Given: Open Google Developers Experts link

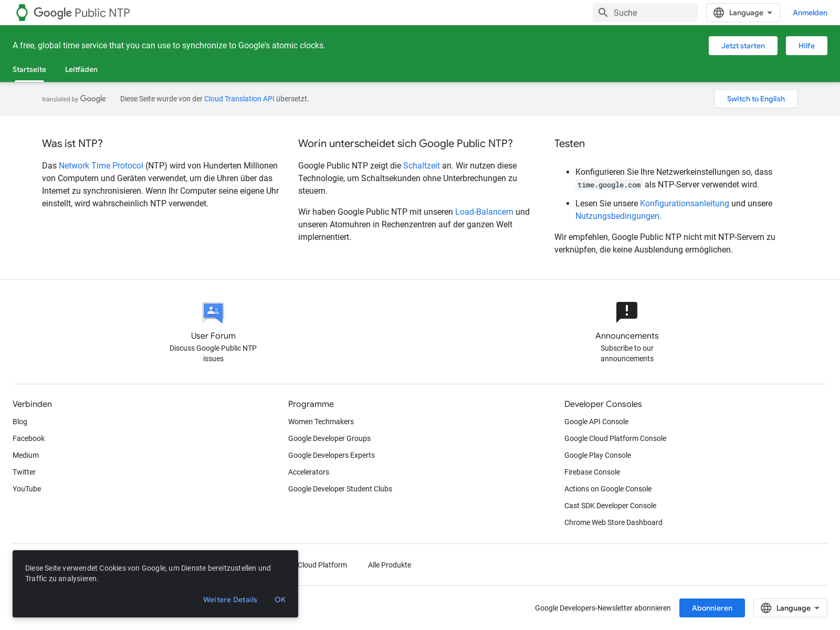Looking at the screenshot, I should [331, 455].
